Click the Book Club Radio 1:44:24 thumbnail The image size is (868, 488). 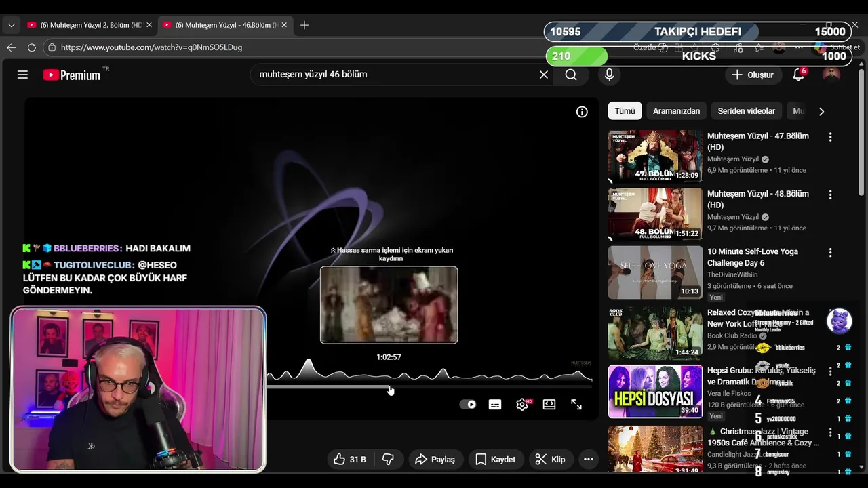(x=655, y=332)
